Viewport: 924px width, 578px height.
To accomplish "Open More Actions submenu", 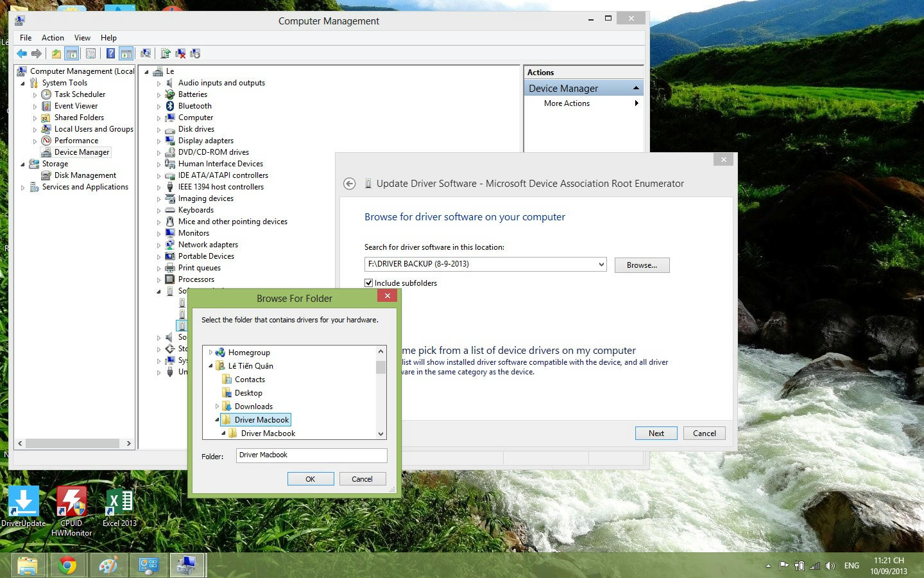I will pos(584,103).
